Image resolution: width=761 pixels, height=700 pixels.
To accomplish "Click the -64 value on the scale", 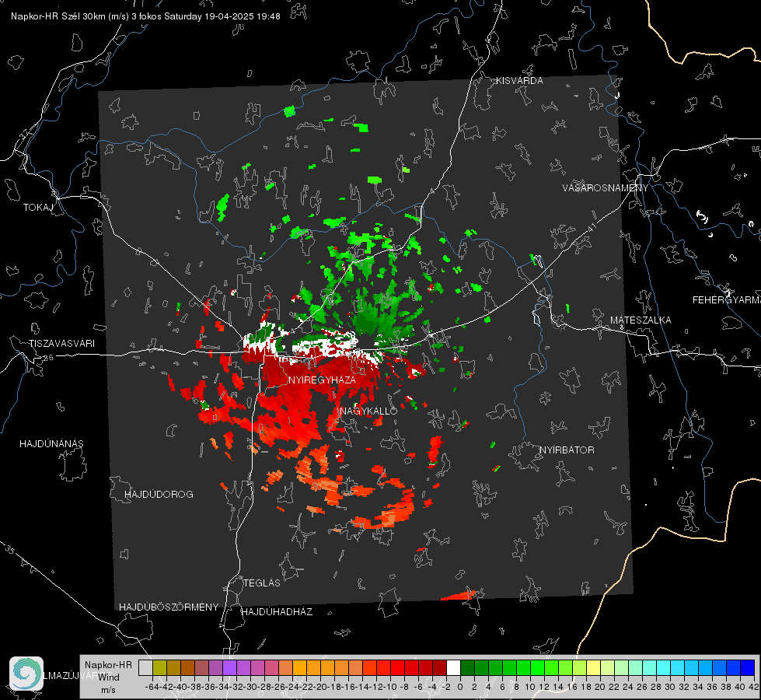I will (152, 687).
